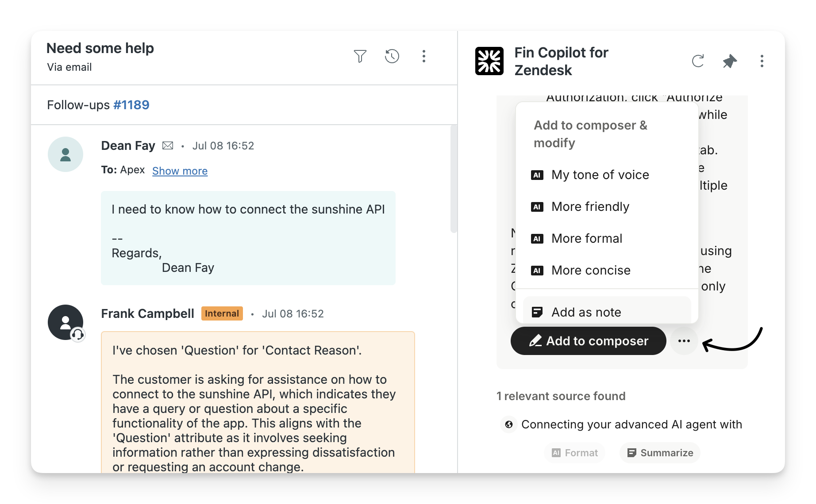Click Dean Fay's avatar icon

65,154
